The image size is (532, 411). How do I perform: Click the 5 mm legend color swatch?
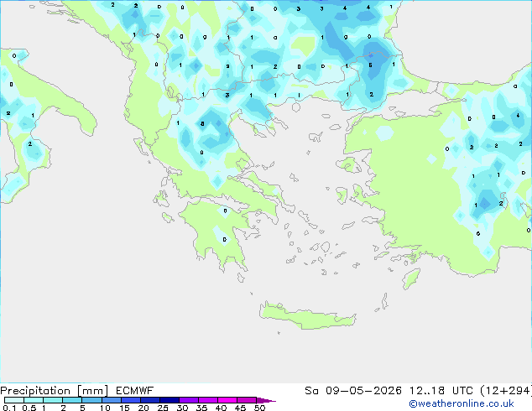91,400
